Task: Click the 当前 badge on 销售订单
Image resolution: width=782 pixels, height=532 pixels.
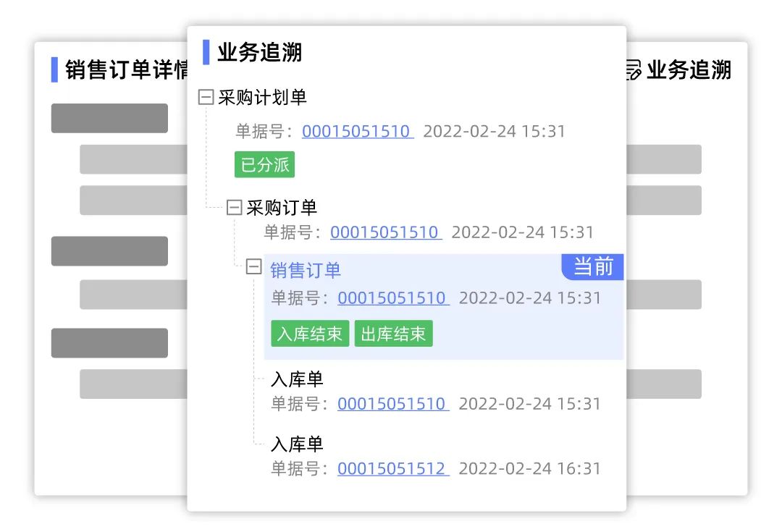Action: [592, 267]
